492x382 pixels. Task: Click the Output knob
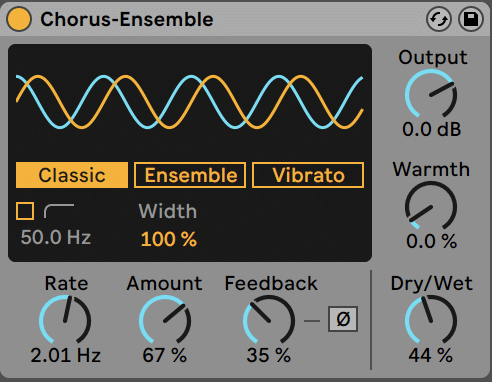point(431,94)
